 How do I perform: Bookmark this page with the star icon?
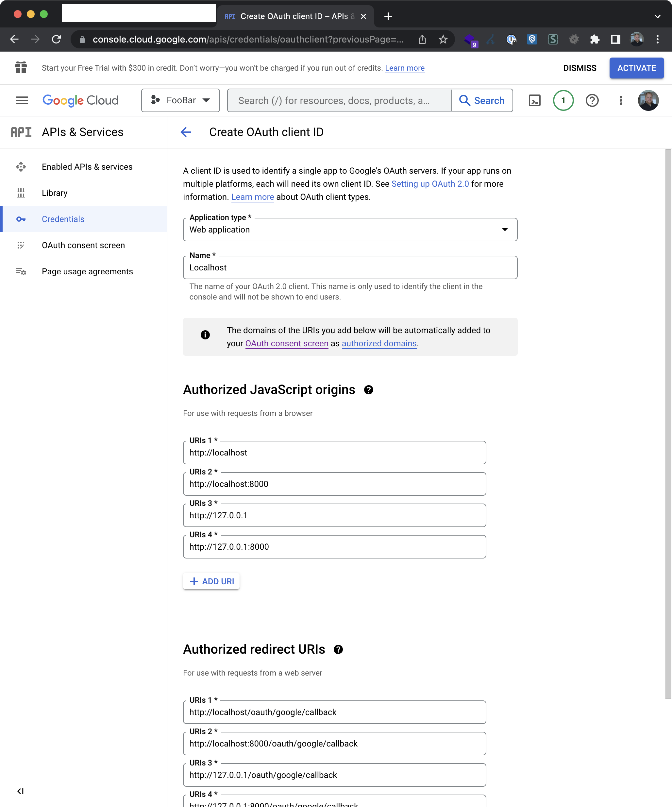(x=443, y=39)
